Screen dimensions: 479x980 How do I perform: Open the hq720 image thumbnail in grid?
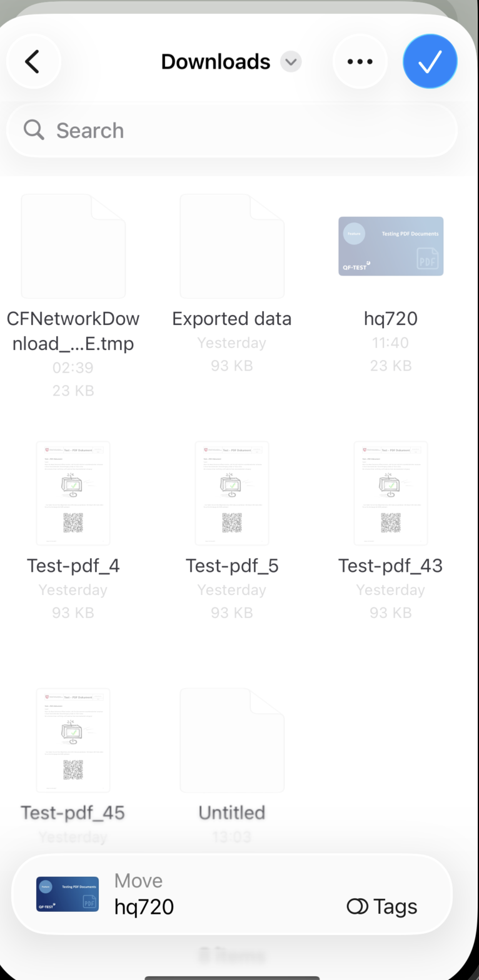tap(391, 246)
